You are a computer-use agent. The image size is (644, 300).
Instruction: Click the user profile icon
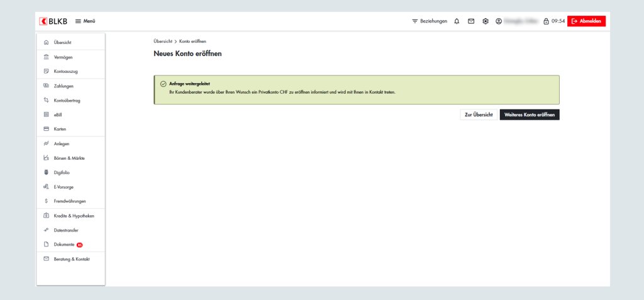click(499, 21)
